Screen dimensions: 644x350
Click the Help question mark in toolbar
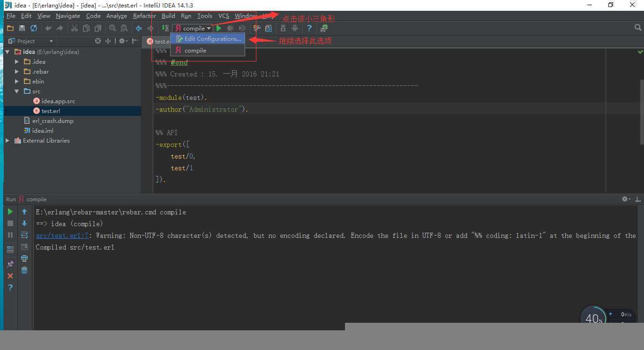tap(309, 28)
